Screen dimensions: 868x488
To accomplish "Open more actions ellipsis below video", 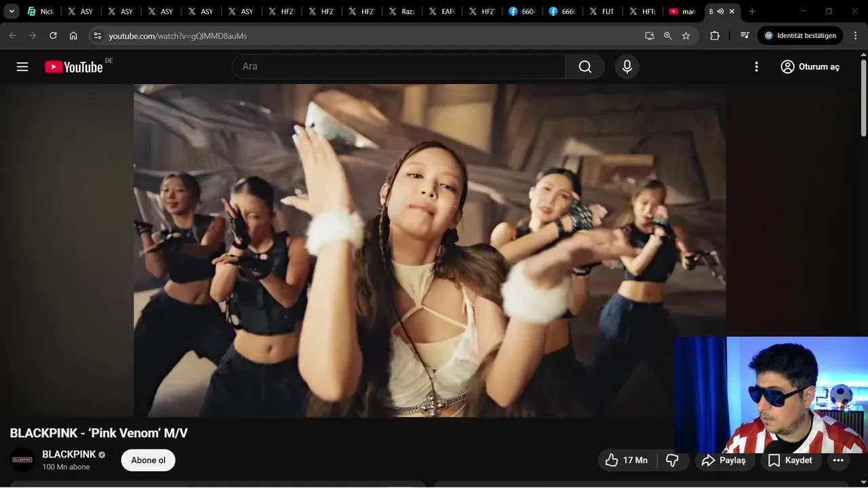I will click(838, 460).
